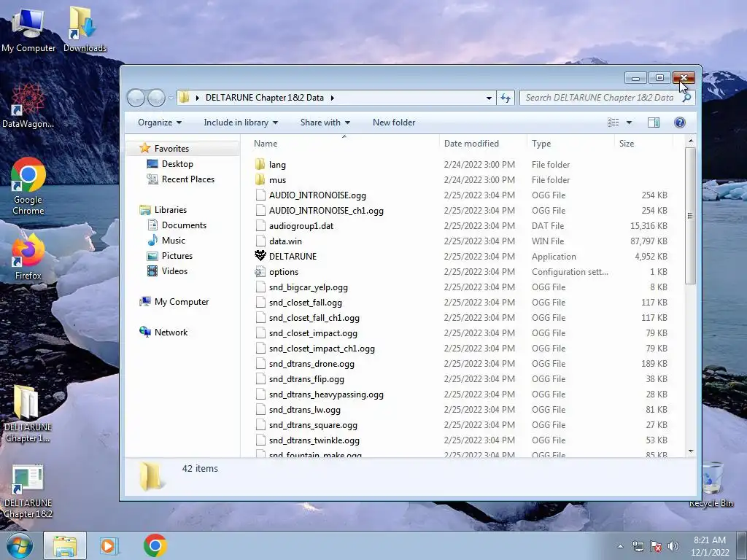747x560 pixels.
Task: Open the Organize menu
Action: pyautogui.click(x=160, y=122)
